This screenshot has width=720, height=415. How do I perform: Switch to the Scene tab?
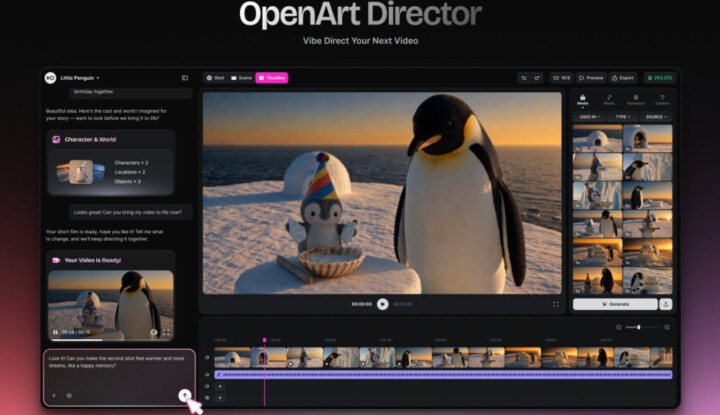(242, 78)
